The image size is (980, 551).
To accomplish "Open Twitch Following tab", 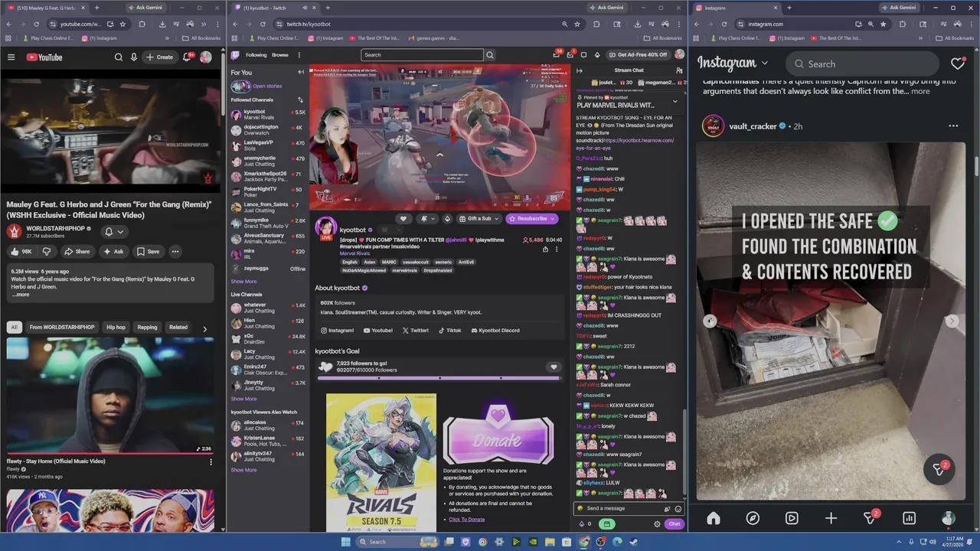I will [256, 55].
